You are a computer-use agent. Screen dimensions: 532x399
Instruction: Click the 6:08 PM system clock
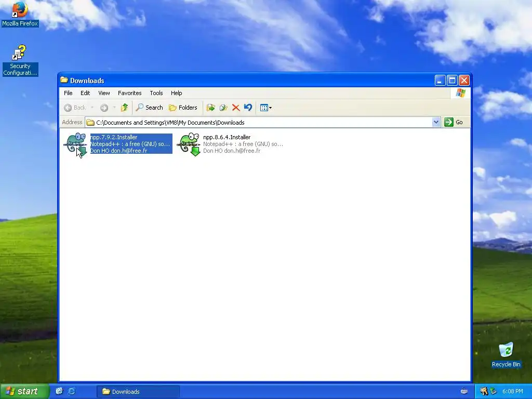[x=512, y=392]
